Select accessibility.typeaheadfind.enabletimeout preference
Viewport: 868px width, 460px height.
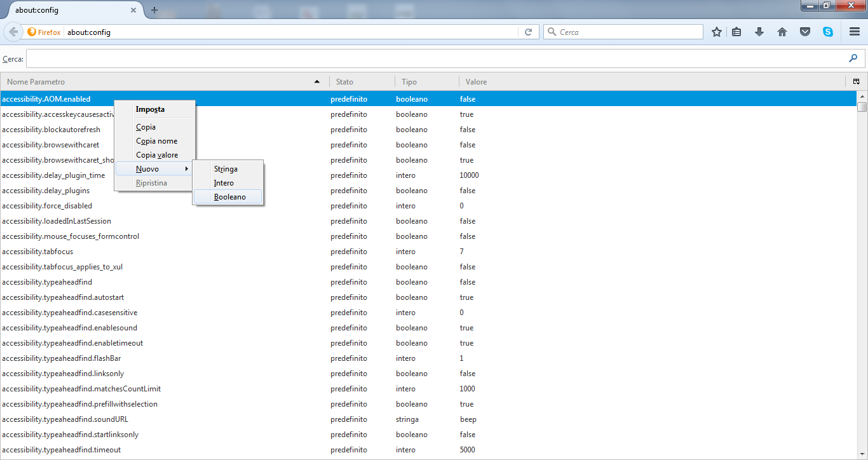coord(428,343)
